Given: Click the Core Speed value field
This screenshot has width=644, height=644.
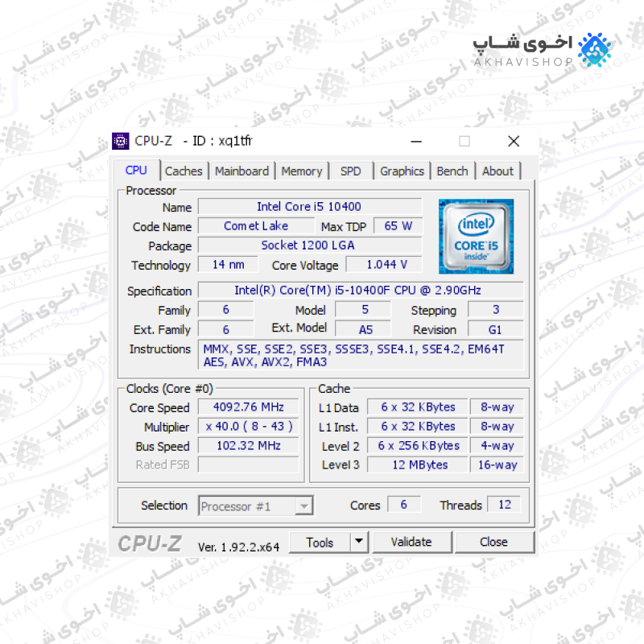Looking at the screenshot, I should click(x=249, y=407).
